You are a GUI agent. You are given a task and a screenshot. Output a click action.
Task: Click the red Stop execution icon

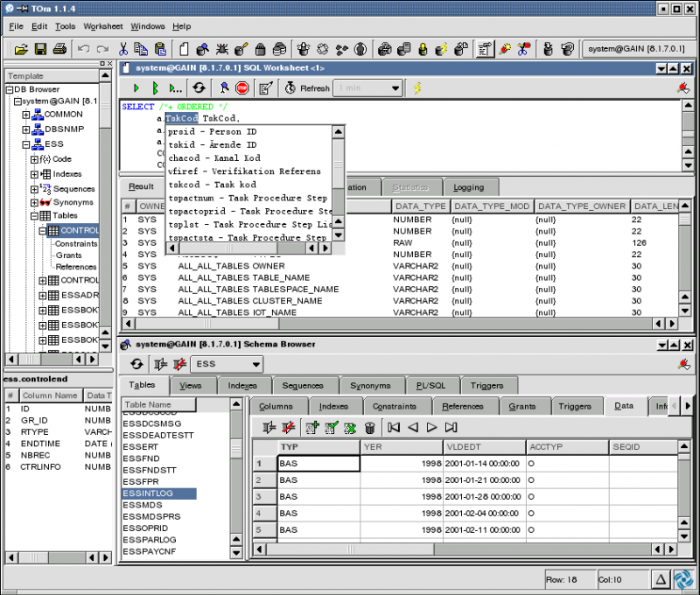pyautogui.click(x=242, y=88)
